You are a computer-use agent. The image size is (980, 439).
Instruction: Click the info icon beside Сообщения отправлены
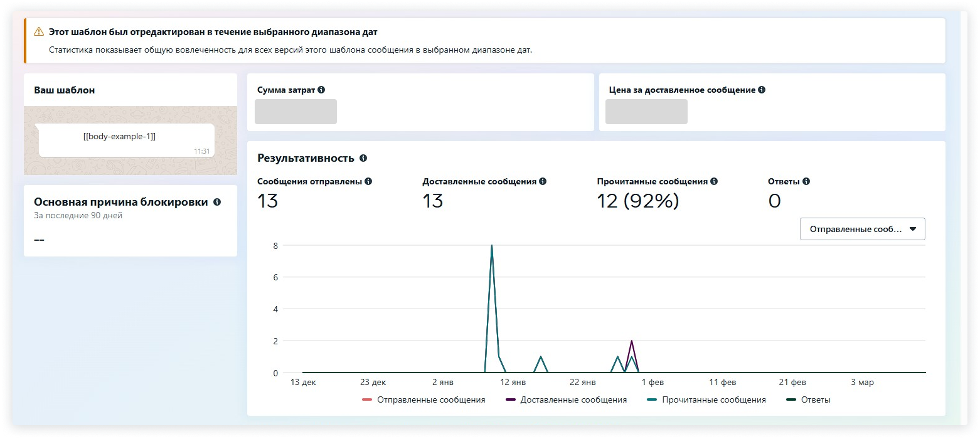(368, 181)
